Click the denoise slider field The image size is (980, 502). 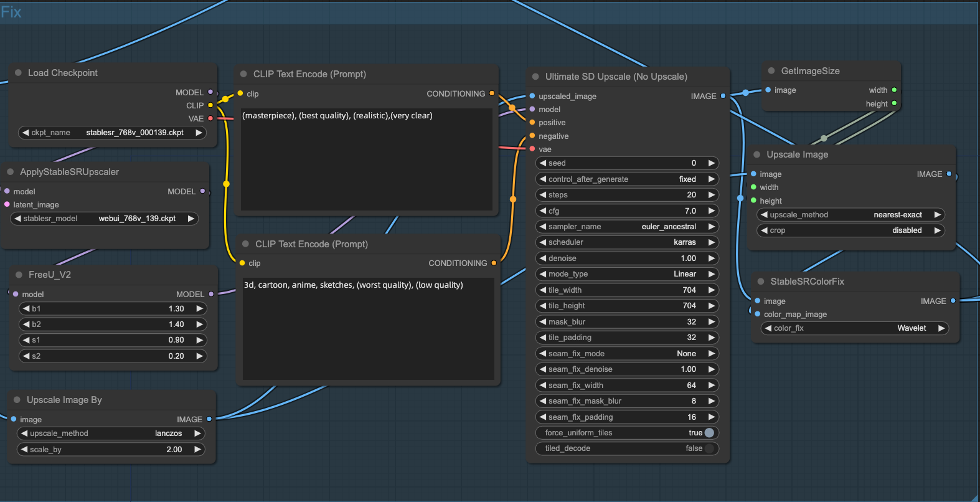tap(627, 258)
